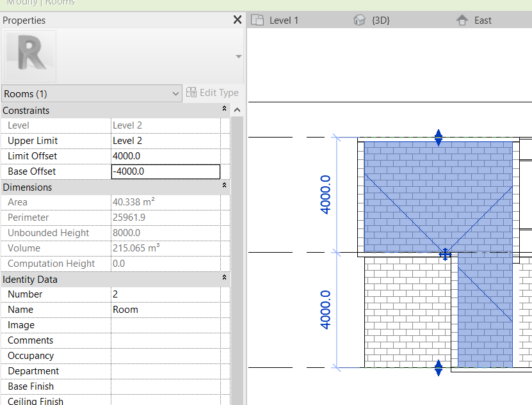Open the type selector dropdown arrow
Screen dimensions: 532x405
tap(239, 56)
